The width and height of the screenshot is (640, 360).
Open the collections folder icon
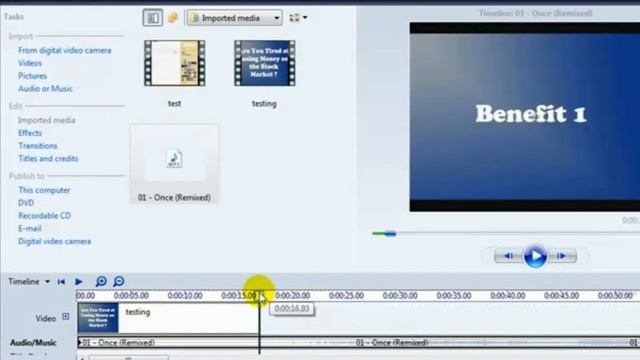(173, 18)
